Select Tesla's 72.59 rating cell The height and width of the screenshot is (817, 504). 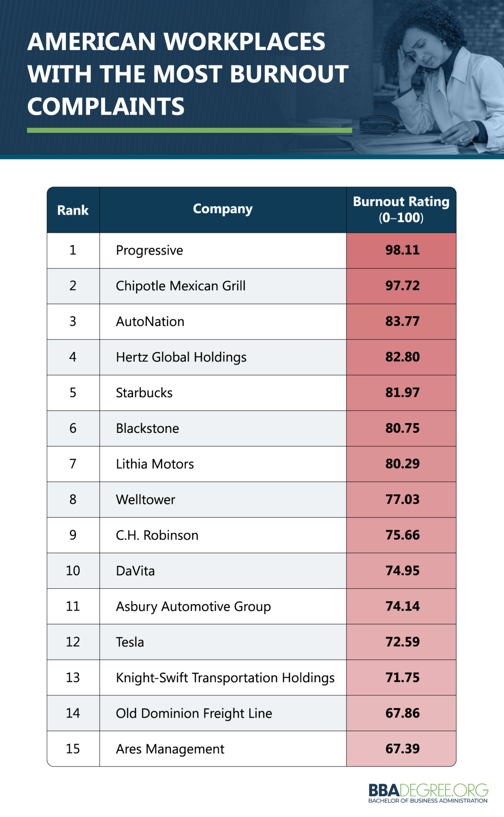(x=402, y=642)
